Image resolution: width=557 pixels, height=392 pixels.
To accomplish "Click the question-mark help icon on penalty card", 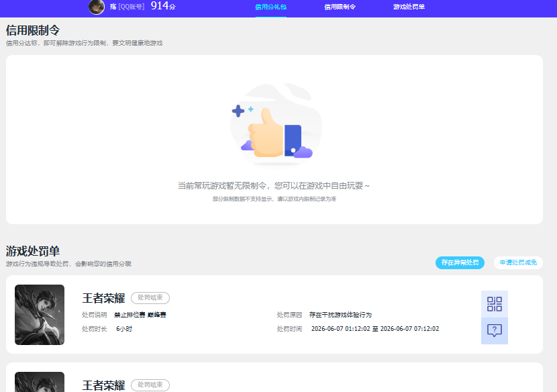I will point(494,330).
